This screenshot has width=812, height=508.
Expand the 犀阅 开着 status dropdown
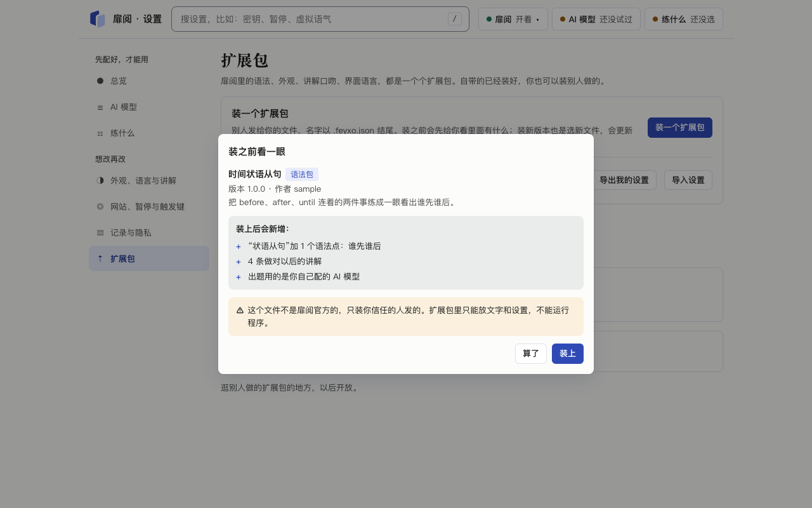(513, 19)
